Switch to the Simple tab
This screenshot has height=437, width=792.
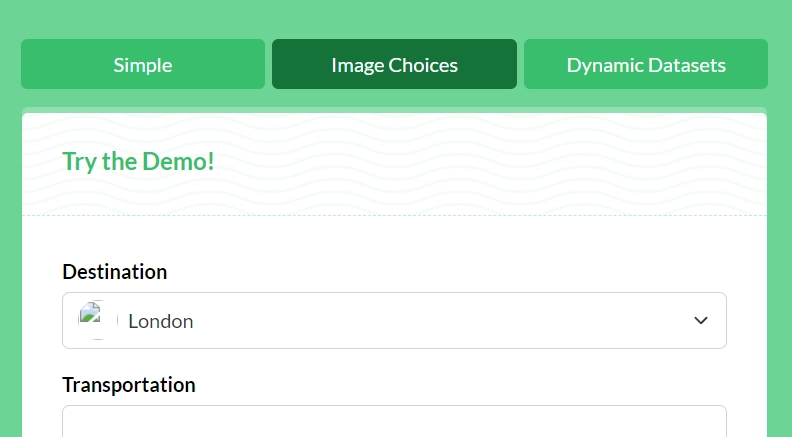point(143,64)
